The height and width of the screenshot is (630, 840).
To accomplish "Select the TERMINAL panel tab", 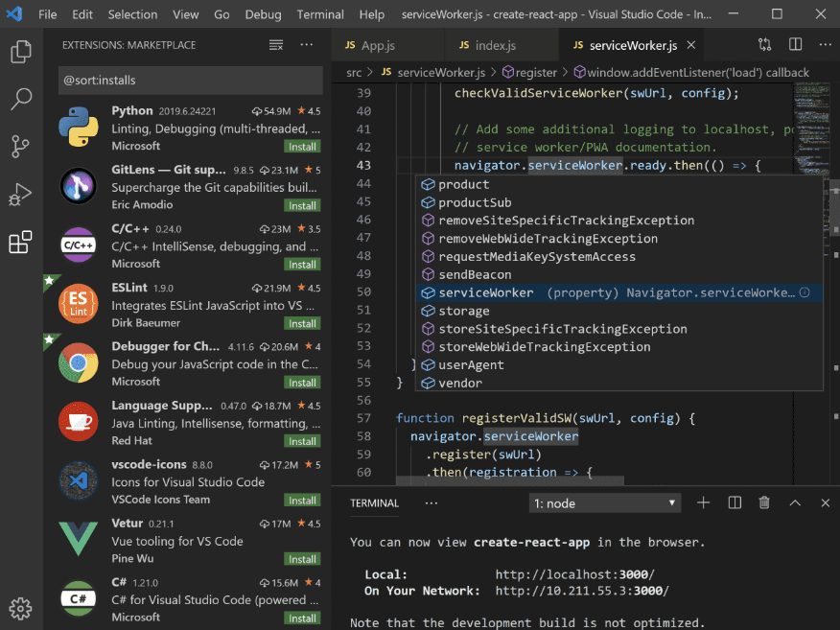I will 375,503.
